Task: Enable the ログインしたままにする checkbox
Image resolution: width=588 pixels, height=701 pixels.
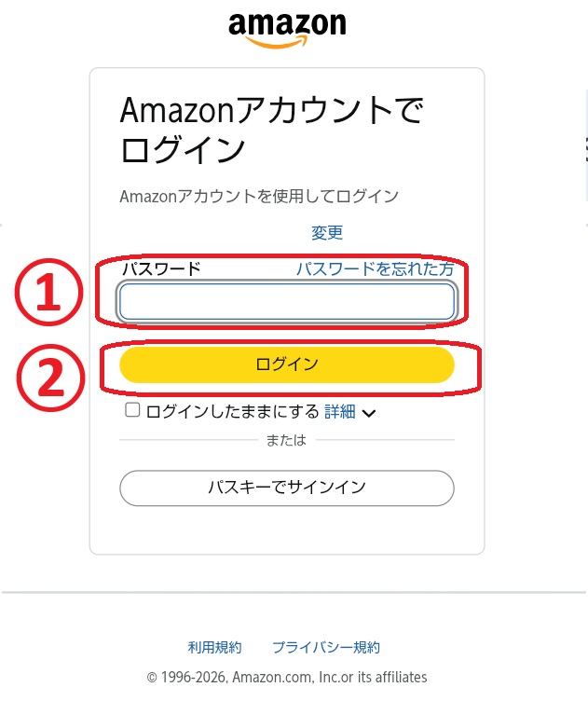Action: click(x=132, y=410)
